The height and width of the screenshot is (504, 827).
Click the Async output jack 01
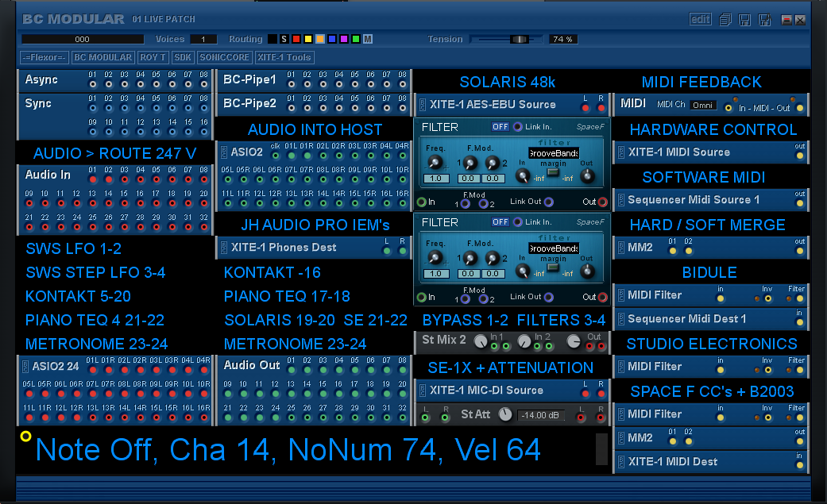click(x=93, y=84)
